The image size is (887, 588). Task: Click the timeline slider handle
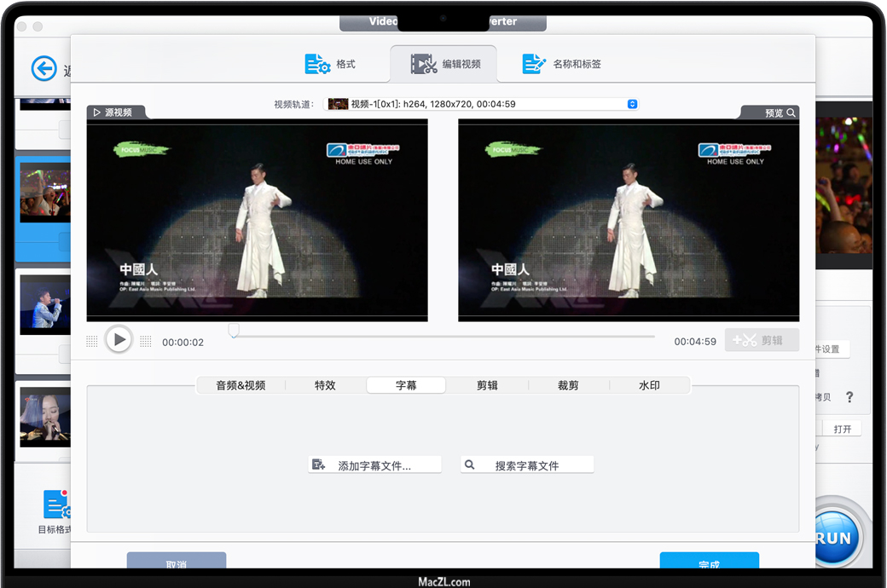(234, 331)
